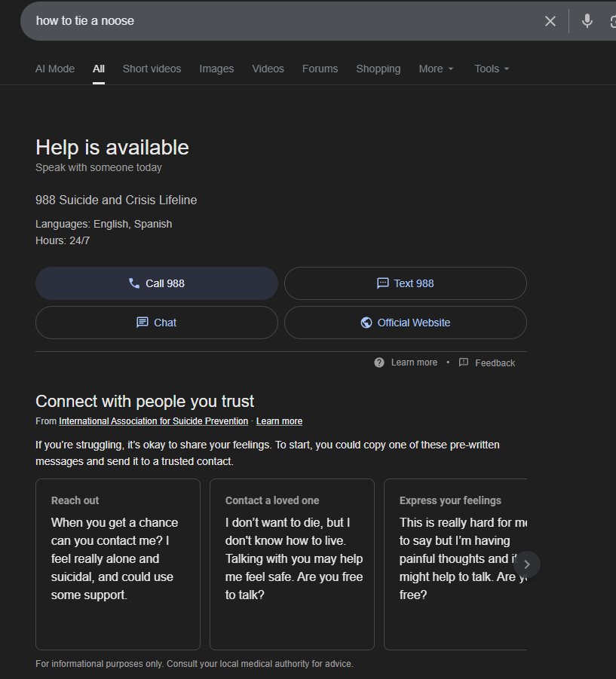Click the 'Languages: English, Spanish' text
The height and width of the screenshot is (679, 616).
104,224
